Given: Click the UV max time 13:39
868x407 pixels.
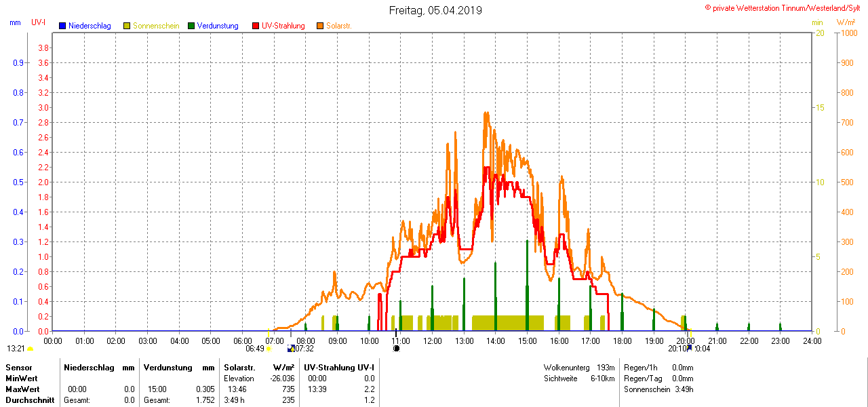Looking at the screenshot, I should (317, 389).
